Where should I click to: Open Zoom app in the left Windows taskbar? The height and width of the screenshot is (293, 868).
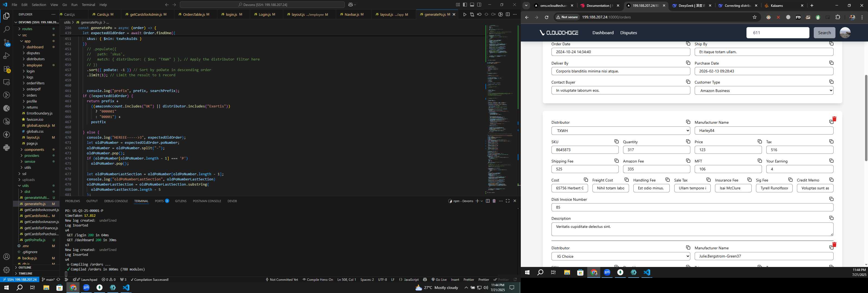pos(86,288)
